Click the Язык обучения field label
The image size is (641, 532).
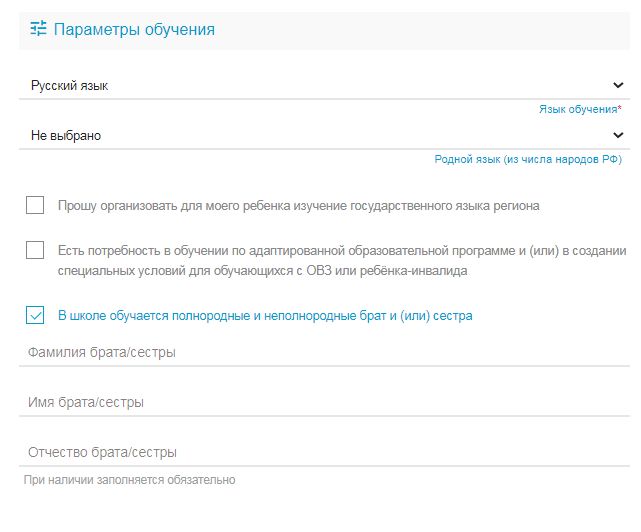[578, 109]
